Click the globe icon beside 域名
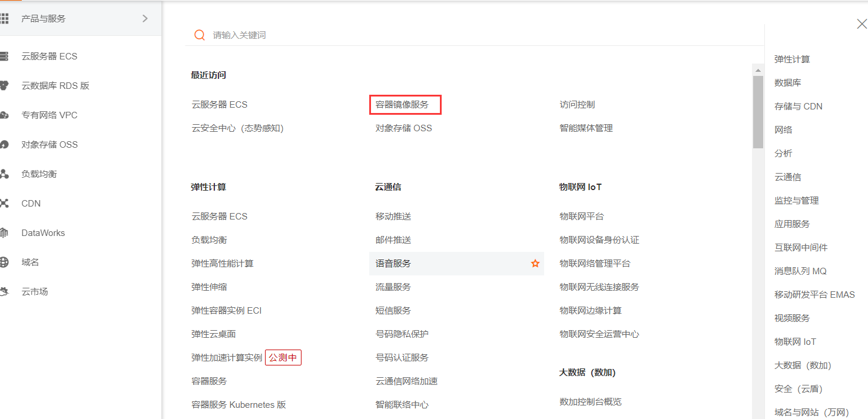 (x=4, y=262)
